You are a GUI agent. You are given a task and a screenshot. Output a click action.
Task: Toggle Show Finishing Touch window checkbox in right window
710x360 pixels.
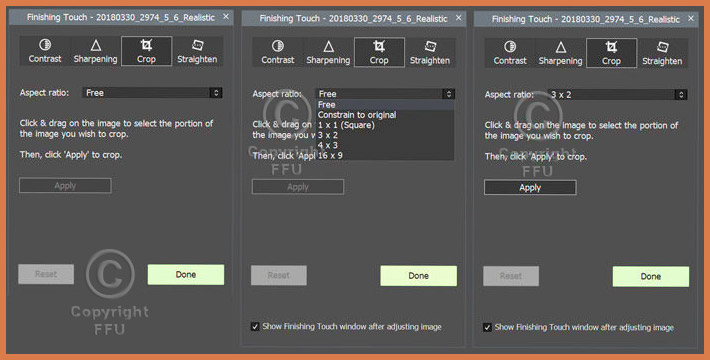point(487,327)
